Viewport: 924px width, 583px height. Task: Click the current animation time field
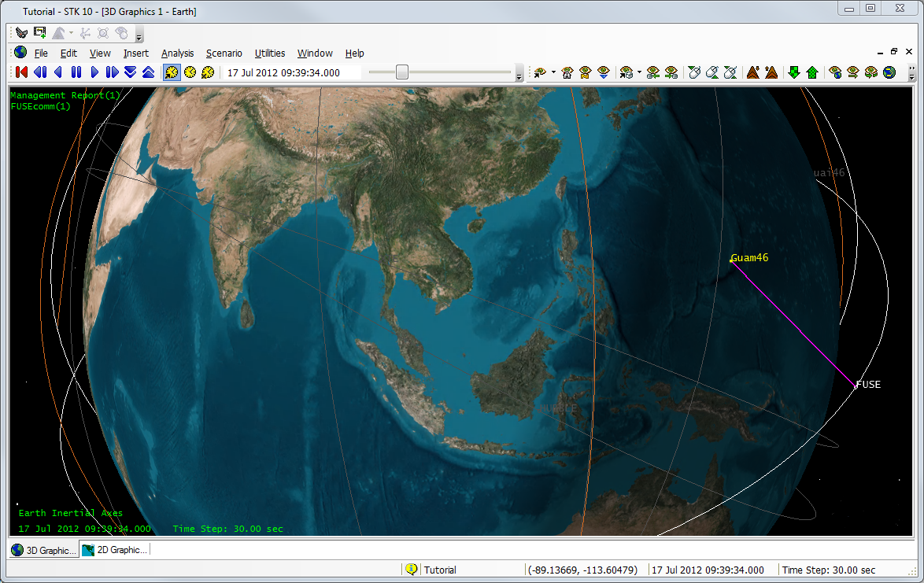click(x=283, y=72)
